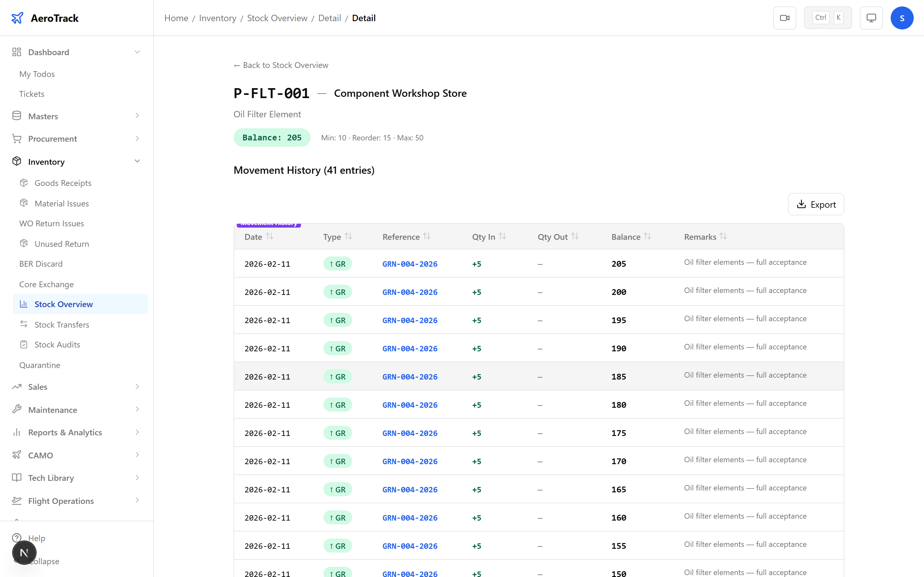Open the Stock Overview breadcrumb
This screenshot has height=577, width=924.
pyautogui.click(x=277, y=18)
